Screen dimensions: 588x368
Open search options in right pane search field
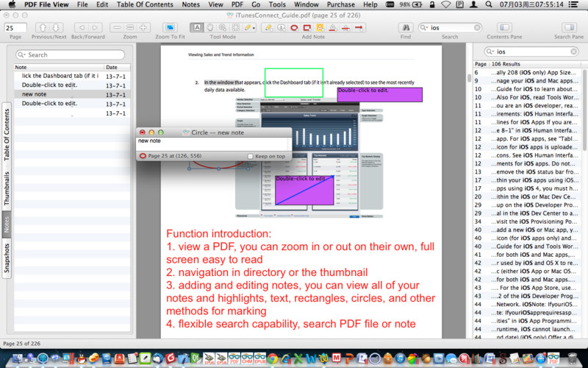point(490,52)
